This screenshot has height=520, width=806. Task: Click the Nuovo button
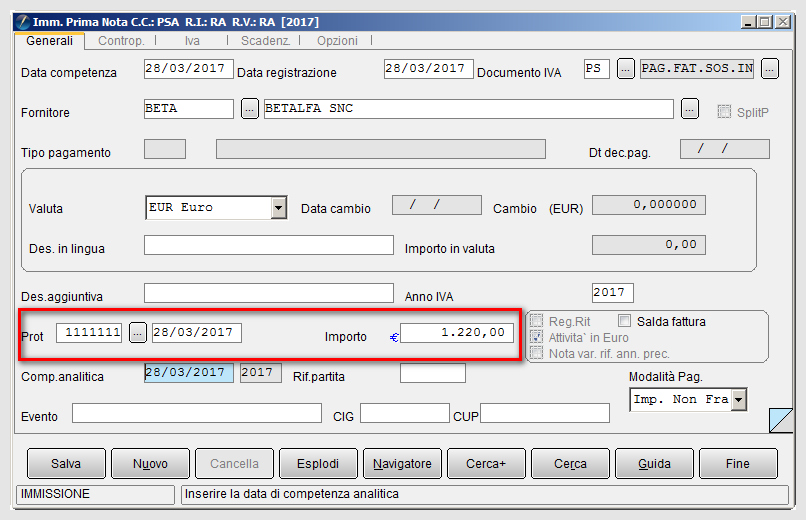150,463
